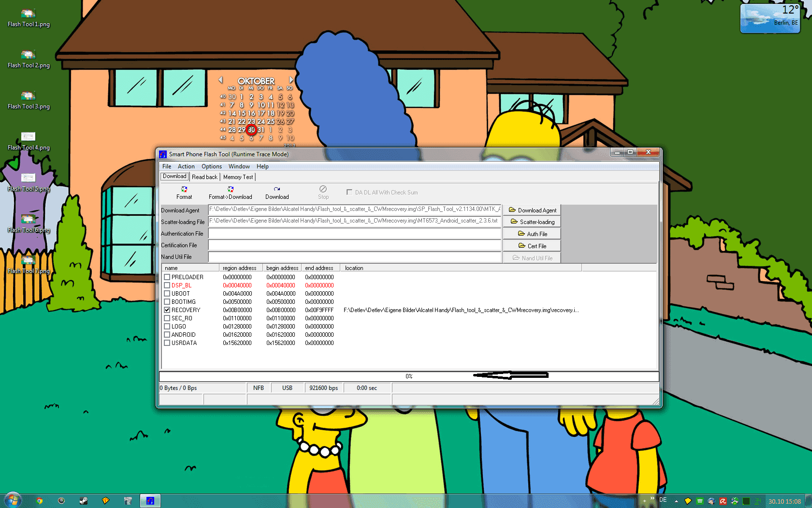Image resolution: width=812 pixels, height=508 pixels.
Task: Open Steam from the taskbar
Action: click(x=84, y=501)
